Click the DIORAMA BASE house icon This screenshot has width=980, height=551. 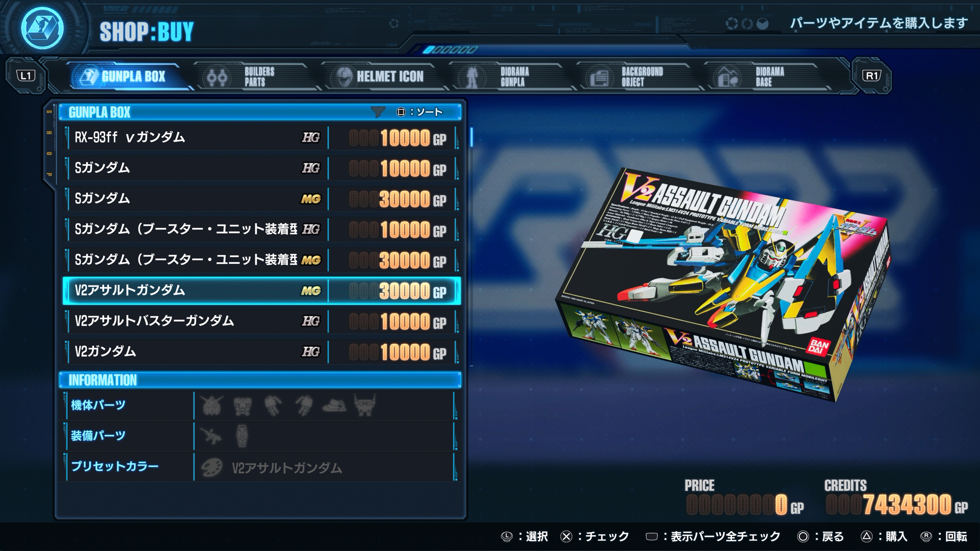728,78
